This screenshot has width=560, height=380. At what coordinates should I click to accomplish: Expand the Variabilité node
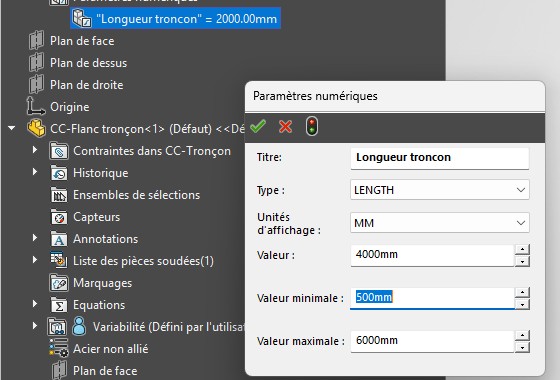tap(35, 326)
